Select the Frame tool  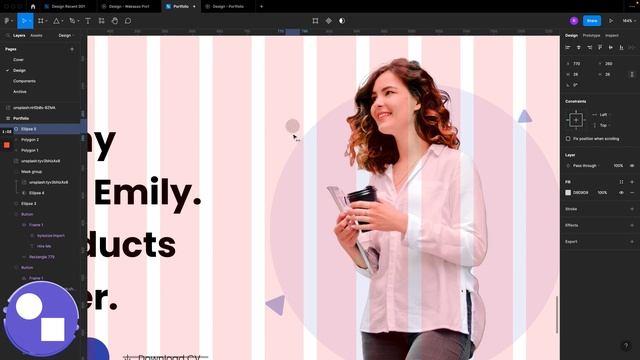tap(40, 21)
